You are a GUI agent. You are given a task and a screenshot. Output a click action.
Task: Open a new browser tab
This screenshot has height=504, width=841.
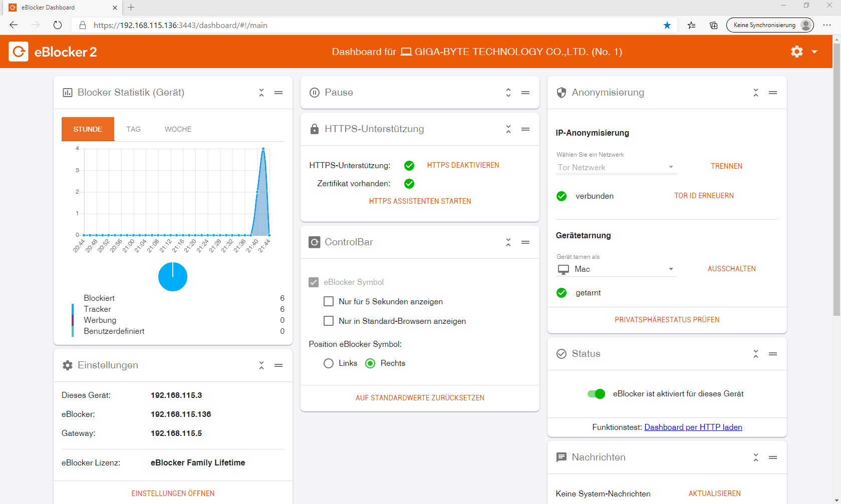click(131, 8)
